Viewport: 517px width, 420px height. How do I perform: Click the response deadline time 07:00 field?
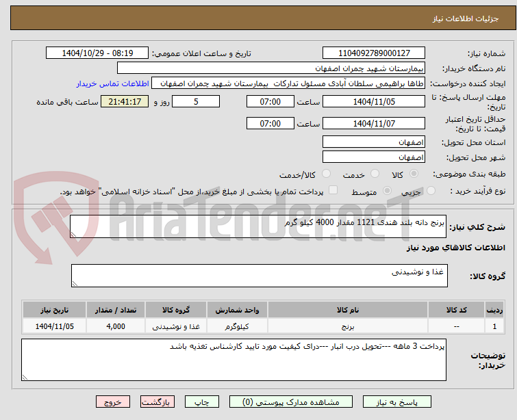pyautogui.click(x=270, y=101)
